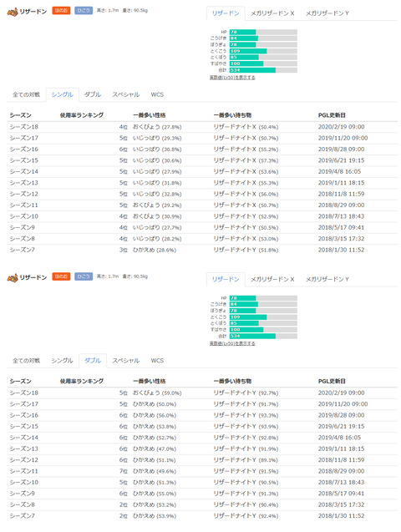Viewport: 401px width, 532px height.
Task: Click the orange ほのお type badge in Singles panel
Action: coord(61,11)
